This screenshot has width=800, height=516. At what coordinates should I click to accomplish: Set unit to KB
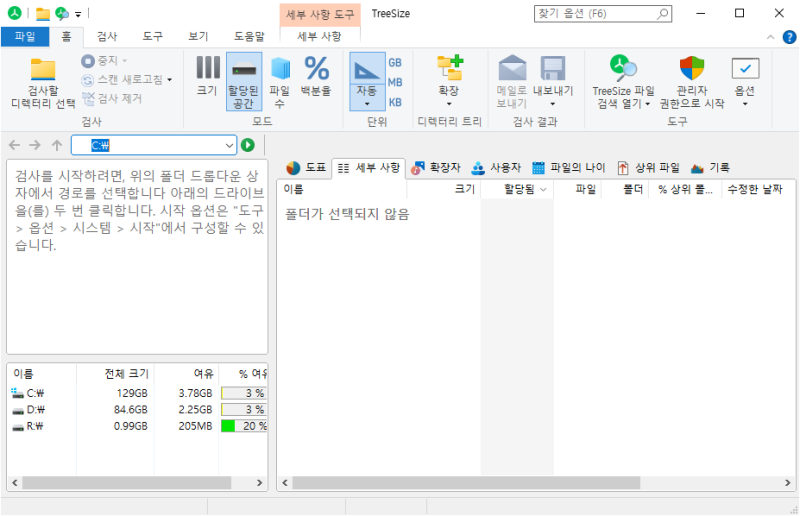[x=395, y=102]
